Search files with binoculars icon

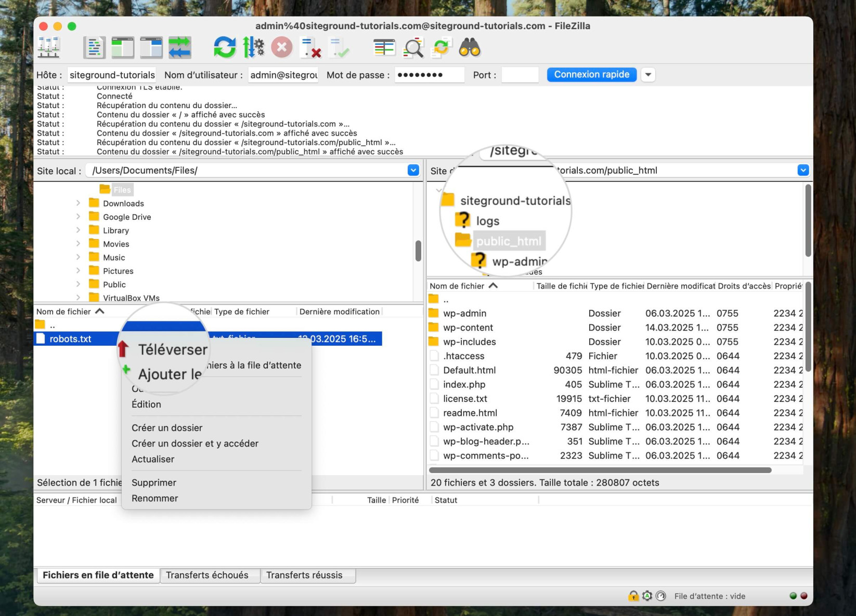(470, 48)
